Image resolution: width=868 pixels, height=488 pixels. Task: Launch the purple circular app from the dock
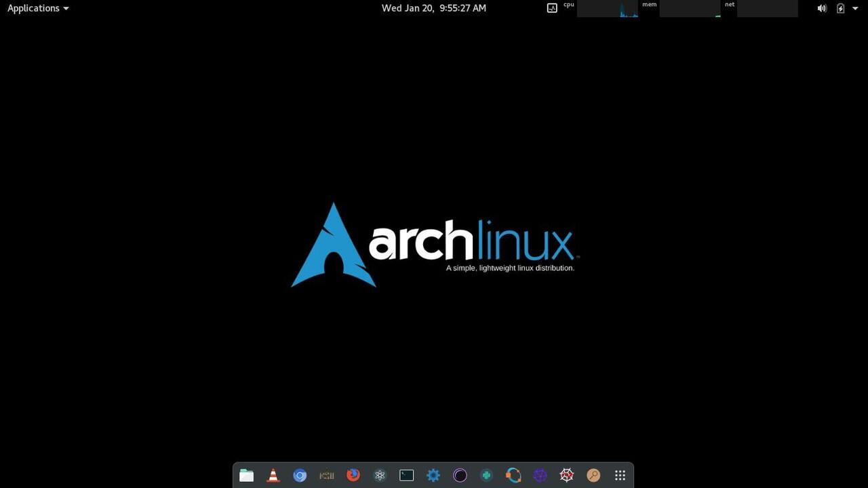(460, 475)
